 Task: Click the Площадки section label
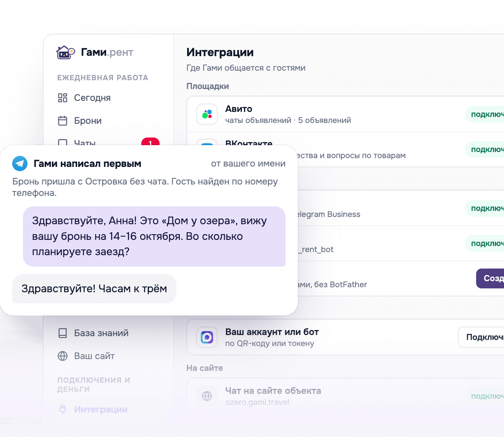(x=208, y=86)
